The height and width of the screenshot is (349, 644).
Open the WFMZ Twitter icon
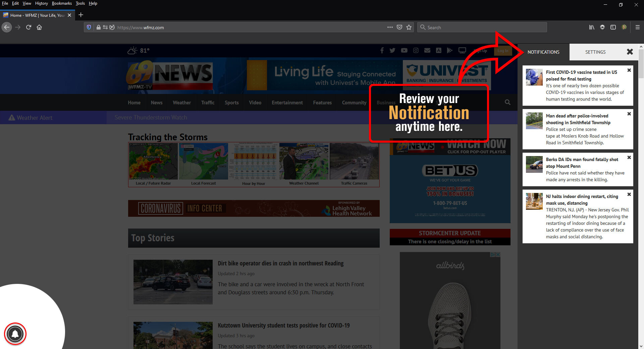(x=392, y=50)
